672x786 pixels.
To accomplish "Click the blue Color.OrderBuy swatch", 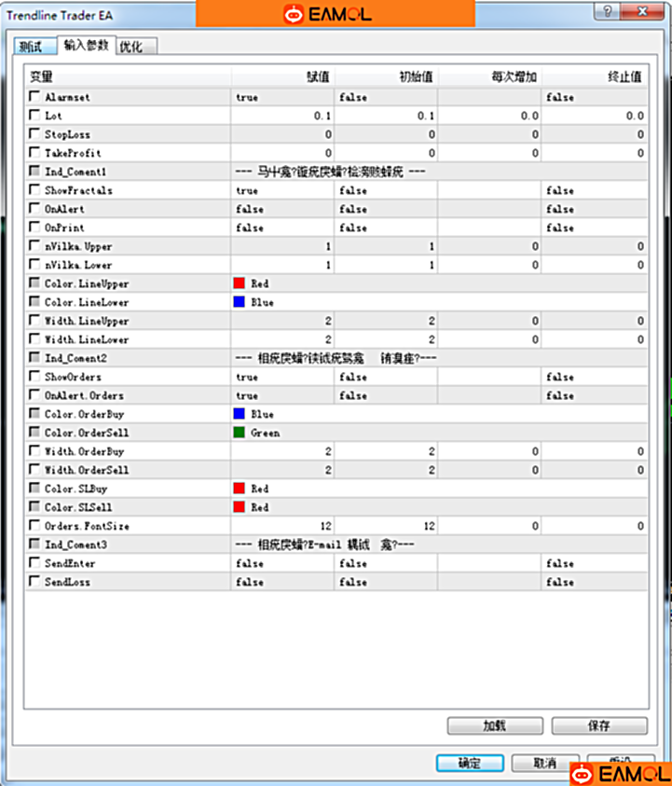I will pos(240,414).
